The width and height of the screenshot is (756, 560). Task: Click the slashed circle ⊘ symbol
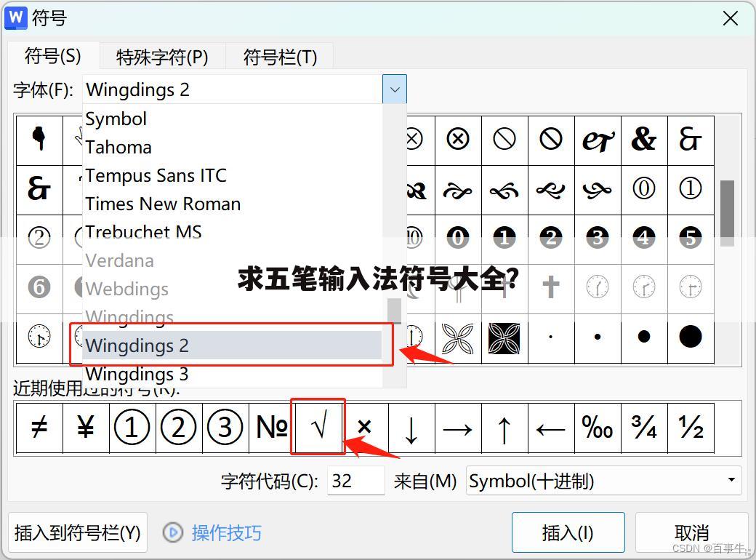[x=504, y=140]
